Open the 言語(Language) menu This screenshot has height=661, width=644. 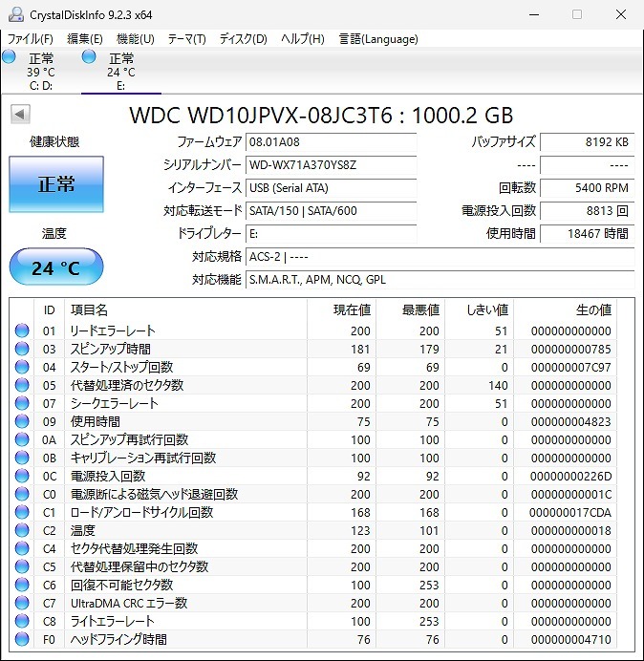click(x=378, y=39)
